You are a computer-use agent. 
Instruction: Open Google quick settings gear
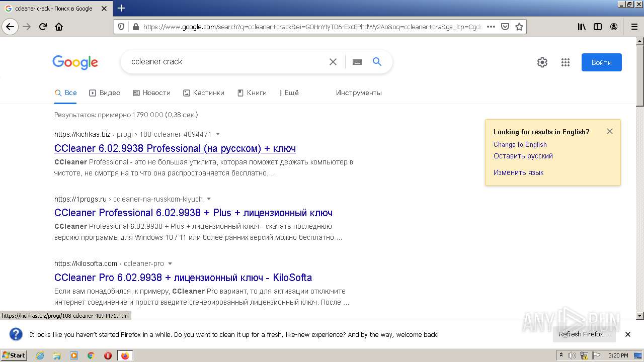[x=542, y=62]
